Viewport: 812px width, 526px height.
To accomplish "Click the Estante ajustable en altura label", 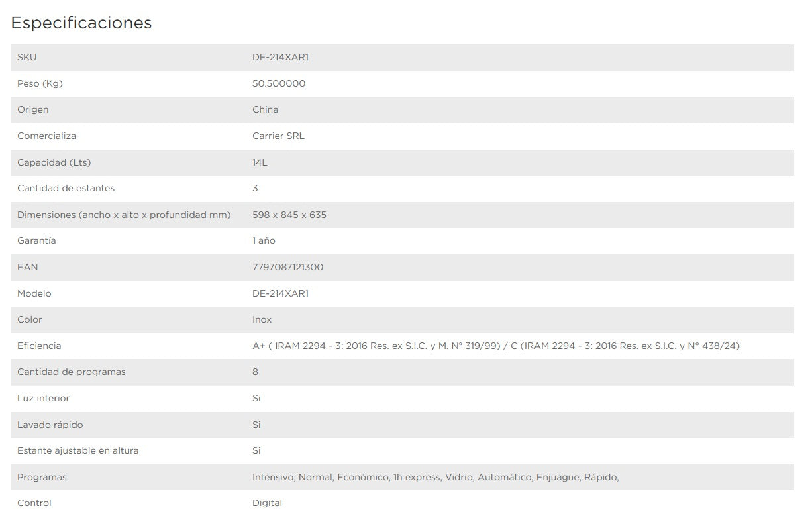I will [x=78, y=450].
